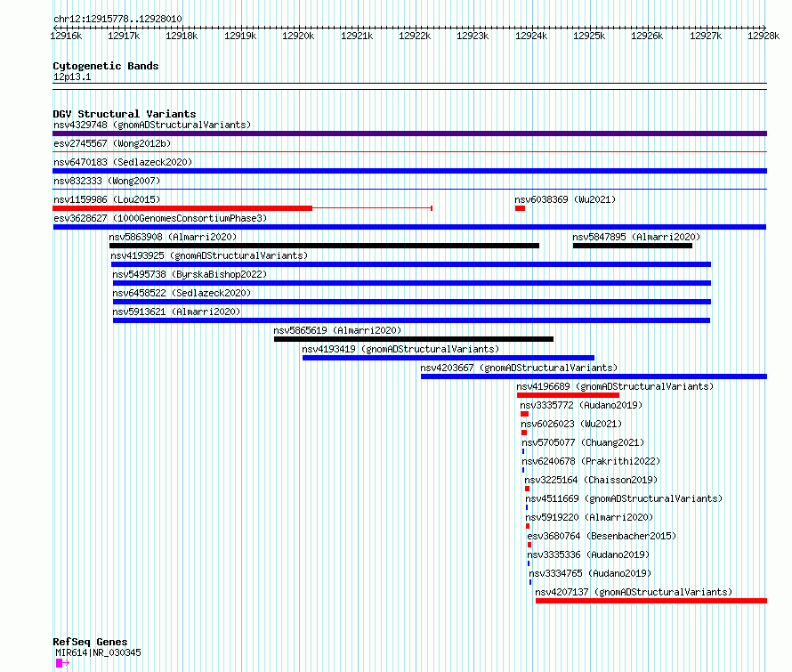Click the 12926k ruler tick label
792x672 pixels.
coord(647,36)
